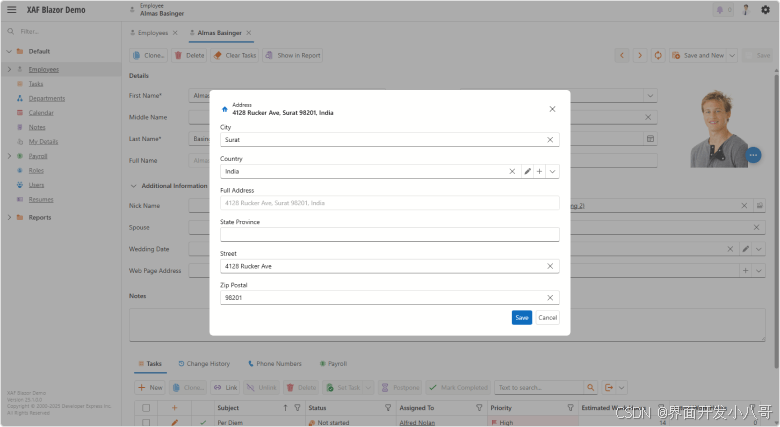
Task: Clear the Zip Postal field value
Action: [550, 298]
